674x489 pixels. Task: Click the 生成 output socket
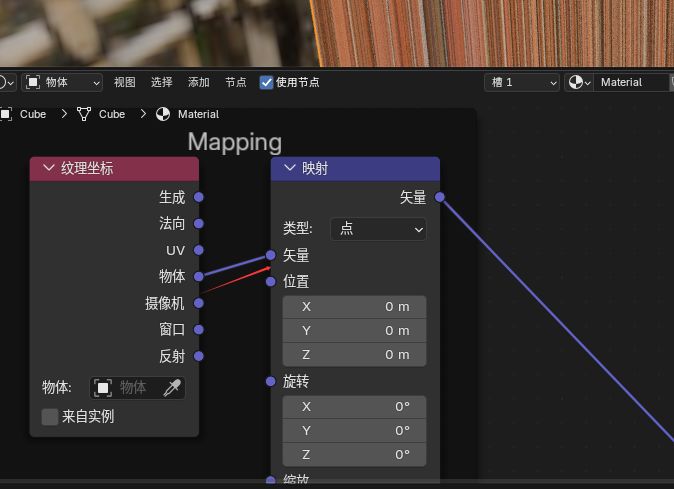(x=199, y=197)
